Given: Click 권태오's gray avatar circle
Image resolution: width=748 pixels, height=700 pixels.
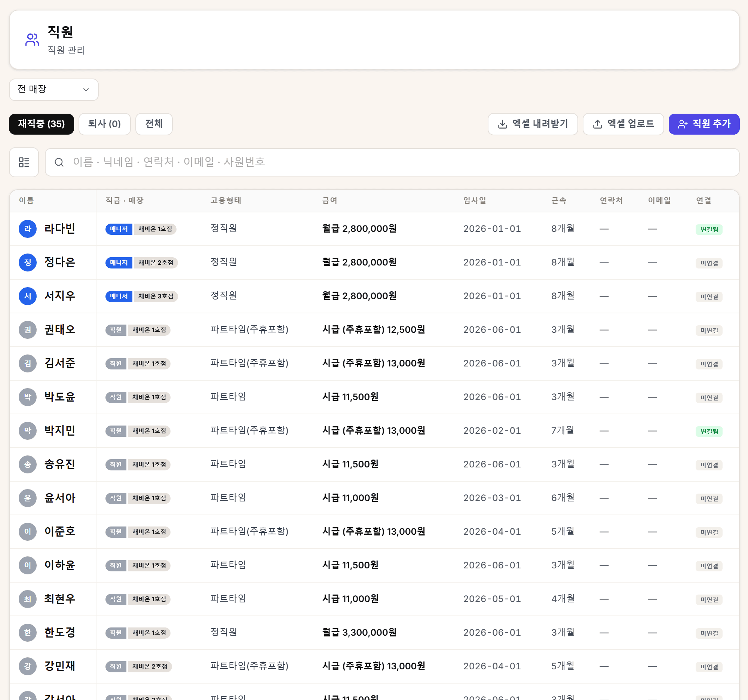Looking at the screenshot, I should (x=27, y=330).
